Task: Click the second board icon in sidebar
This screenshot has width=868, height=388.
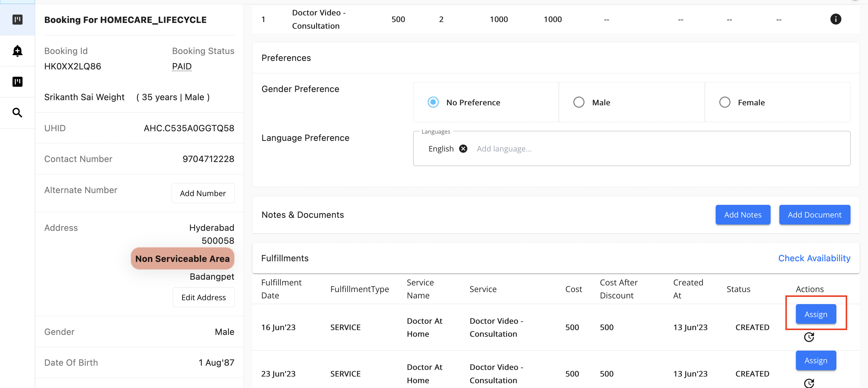Action: pyautogui.click(x=17, y=81)
